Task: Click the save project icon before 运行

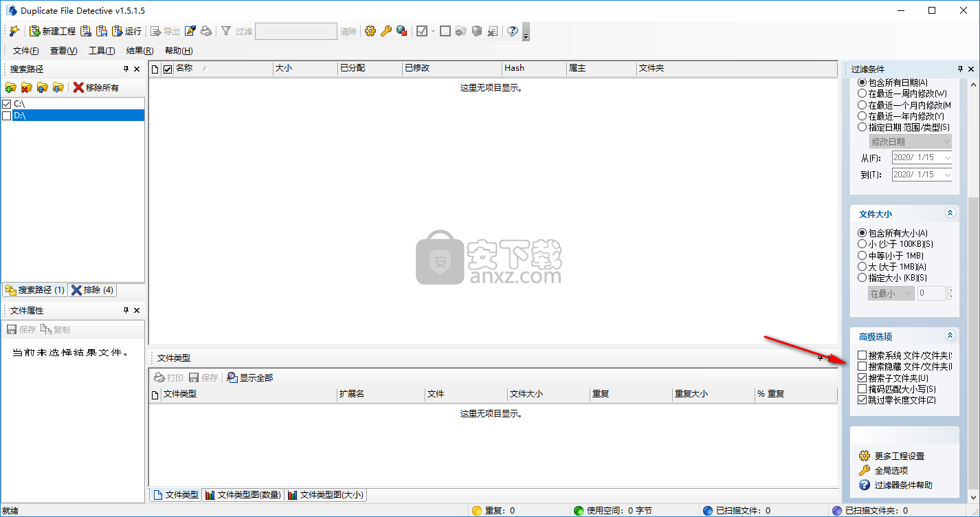Action: coord(102,31)
